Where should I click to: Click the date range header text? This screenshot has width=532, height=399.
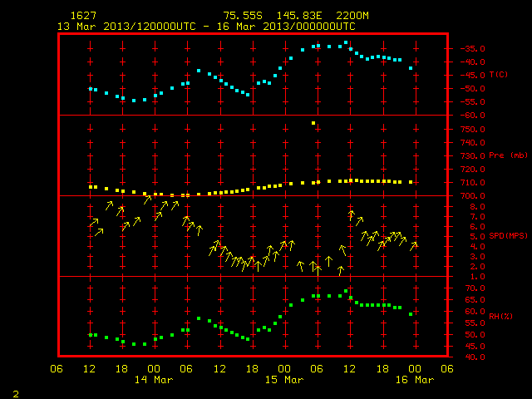206,27
